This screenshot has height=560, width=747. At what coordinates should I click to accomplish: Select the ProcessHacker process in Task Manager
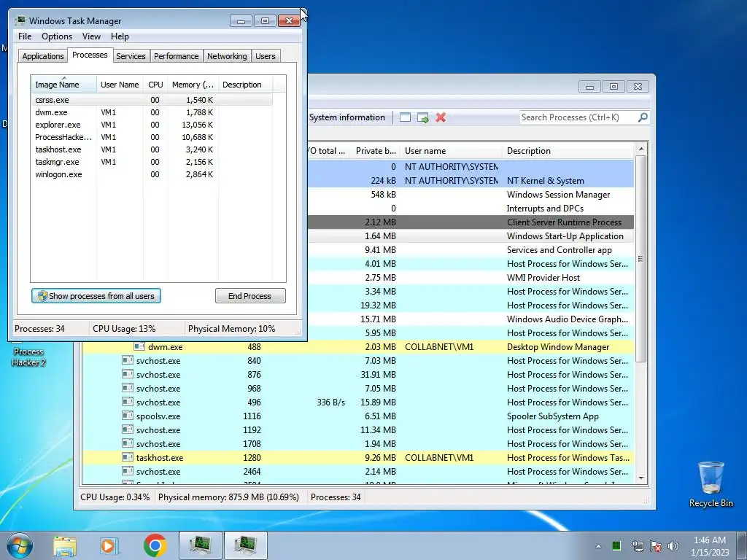pos(152,137)
